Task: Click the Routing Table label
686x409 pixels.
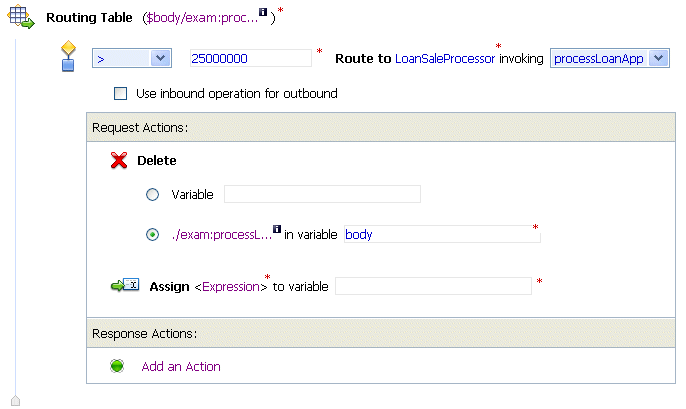Action: click(x=89, y=17)
